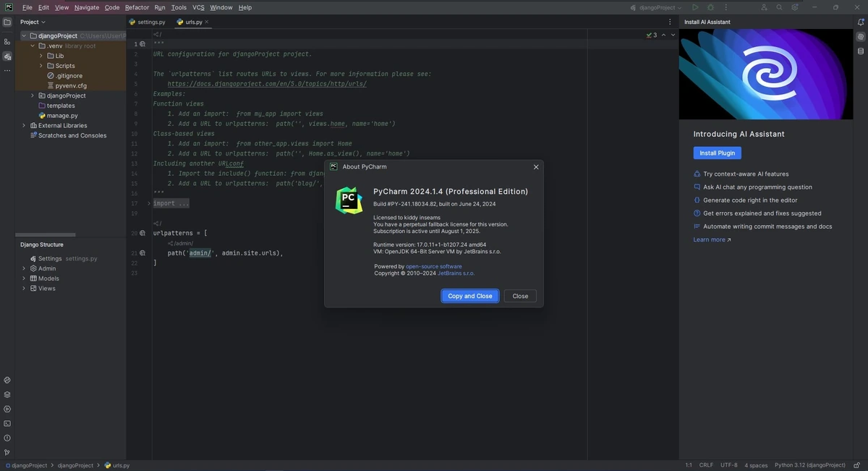Jump to previous highlighted problem arrow

click(x=664, y=35)
